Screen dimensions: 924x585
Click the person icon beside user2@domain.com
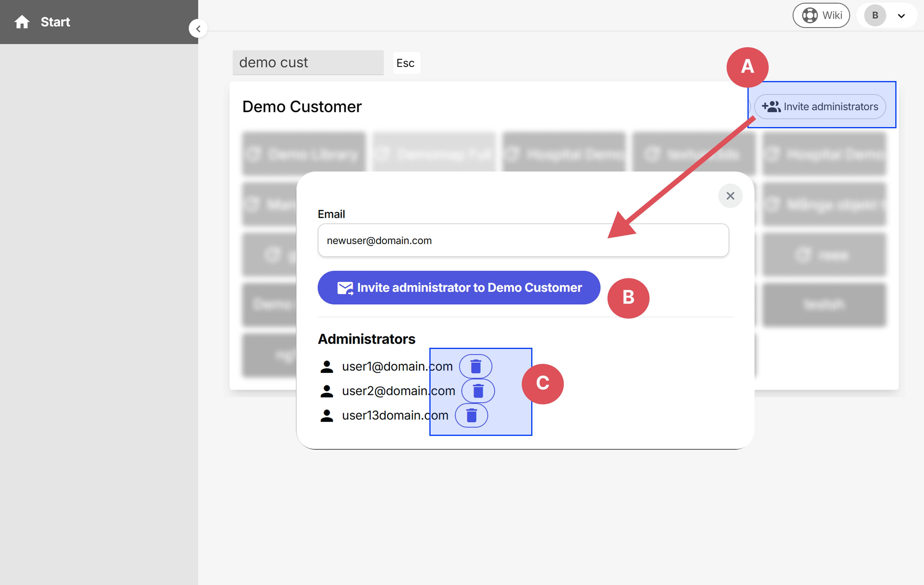coord(327,391)
